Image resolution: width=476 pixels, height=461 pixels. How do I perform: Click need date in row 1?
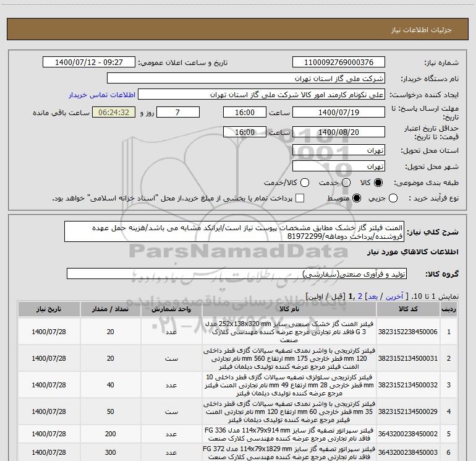pos(49,332)
